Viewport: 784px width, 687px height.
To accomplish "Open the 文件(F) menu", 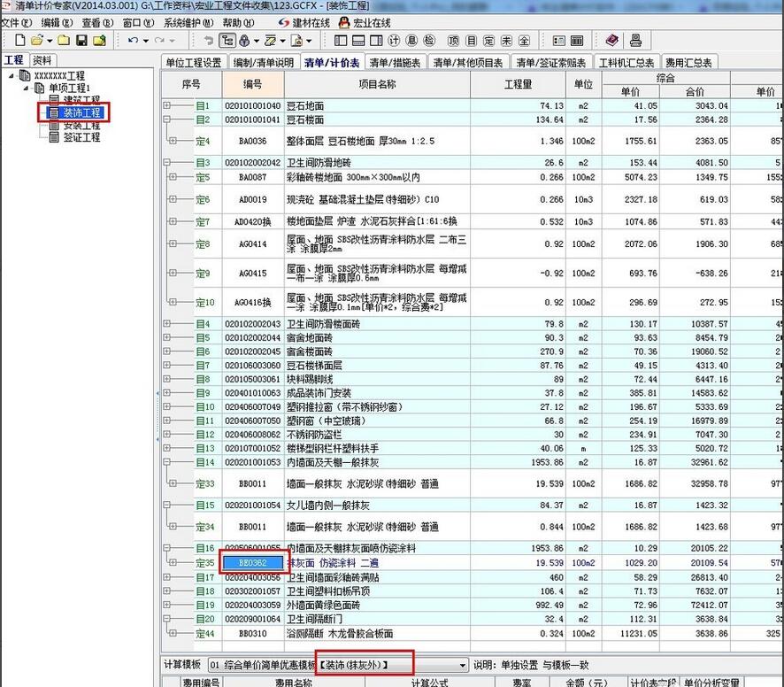I will (16, 23).
